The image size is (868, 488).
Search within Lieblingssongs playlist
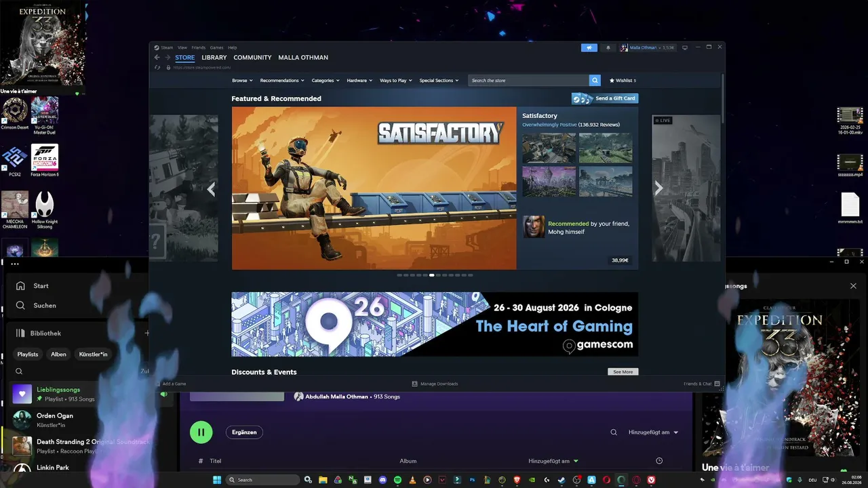[614, 432]
